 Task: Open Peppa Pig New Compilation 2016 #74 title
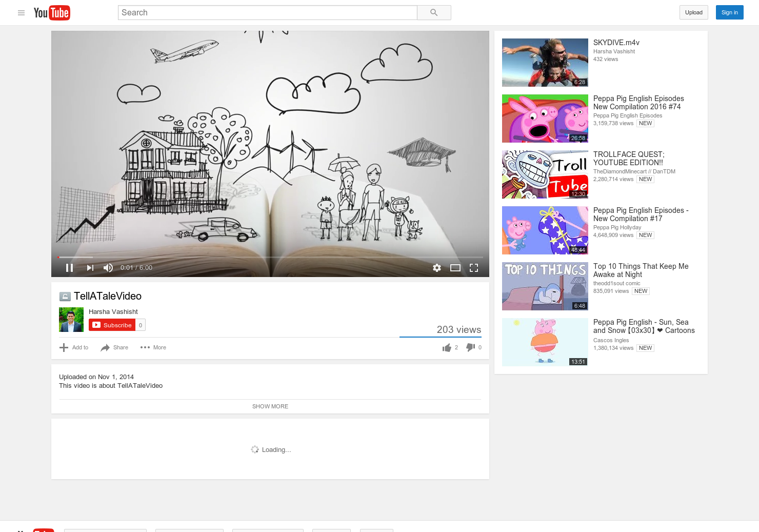pyautogui.click(x=638, y=103)
